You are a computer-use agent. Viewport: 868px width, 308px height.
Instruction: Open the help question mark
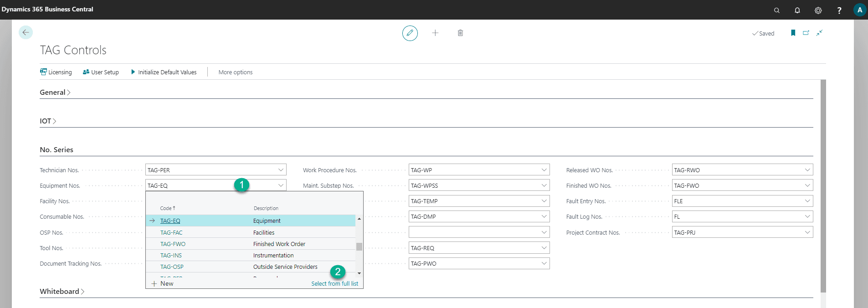(839, 10)
